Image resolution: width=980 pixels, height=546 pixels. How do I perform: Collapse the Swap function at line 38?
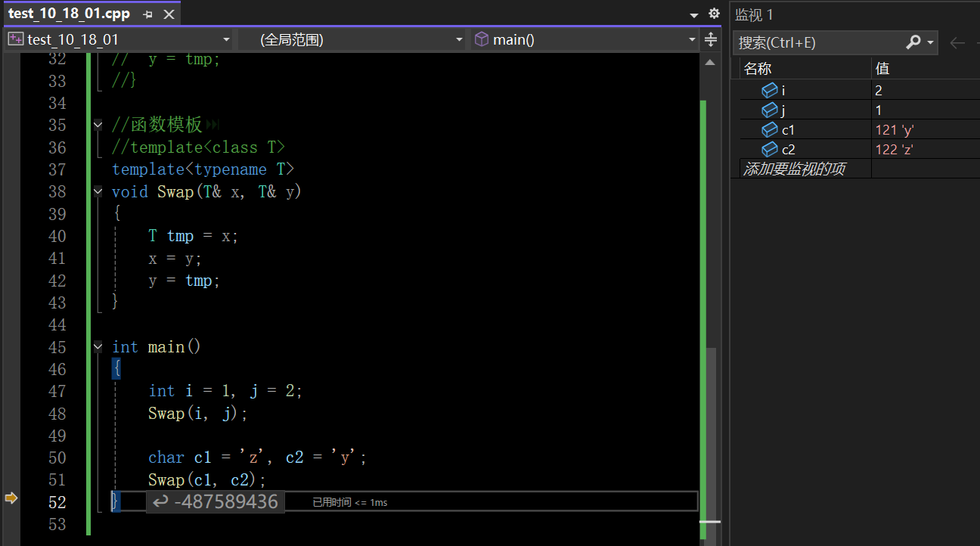(x=98, y=191)
